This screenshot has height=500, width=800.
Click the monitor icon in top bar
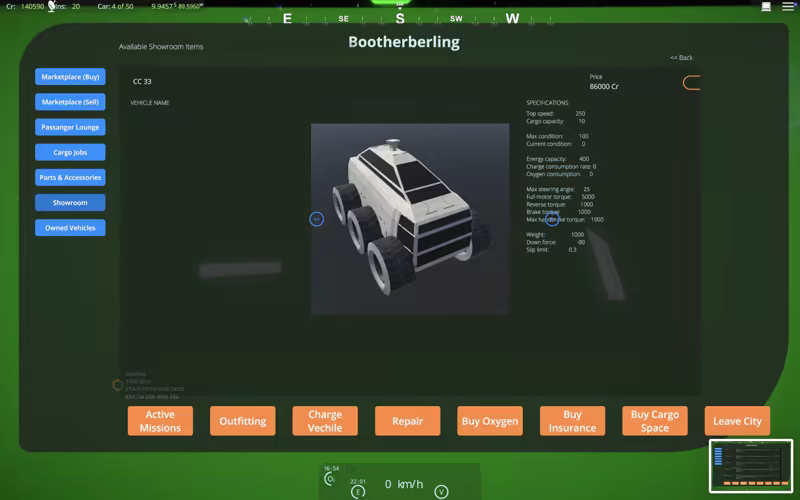[766, 7]
